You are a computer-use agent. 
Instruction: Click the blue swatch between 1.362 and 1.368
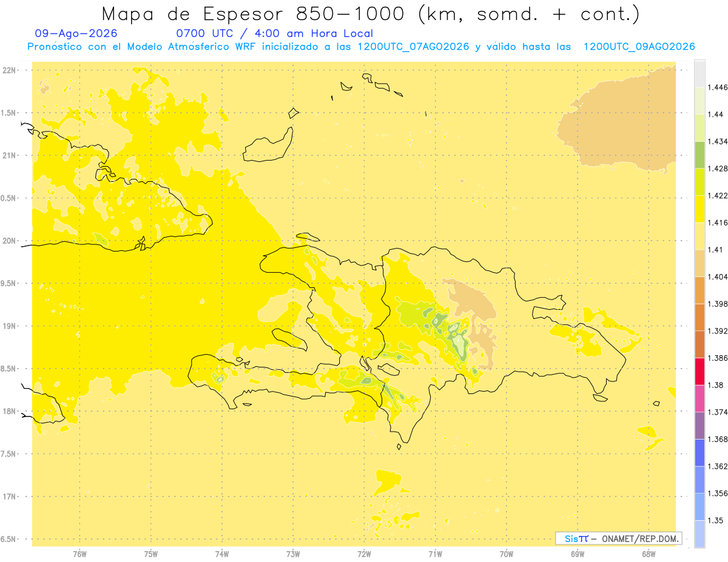(699, 452)
